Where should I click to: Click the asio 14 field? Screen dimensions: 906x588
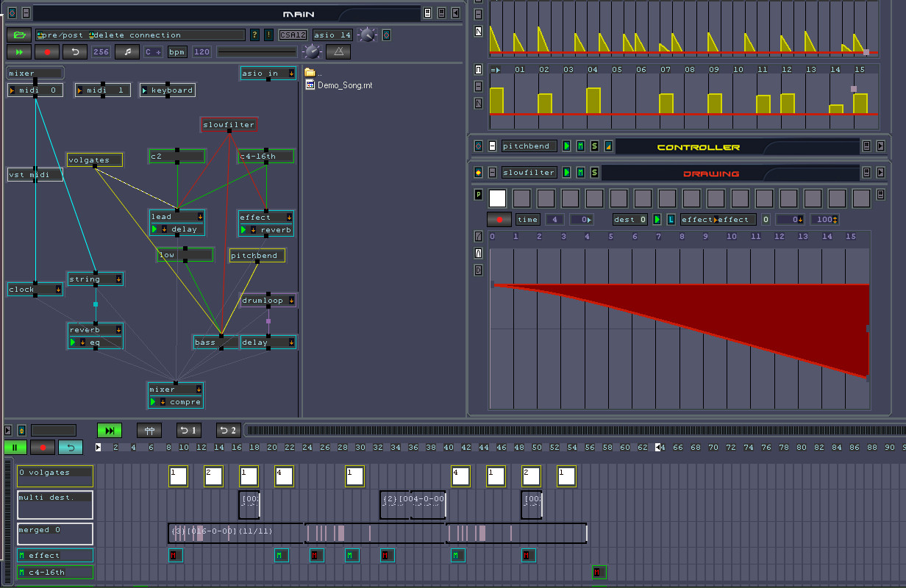click(332, 35)
